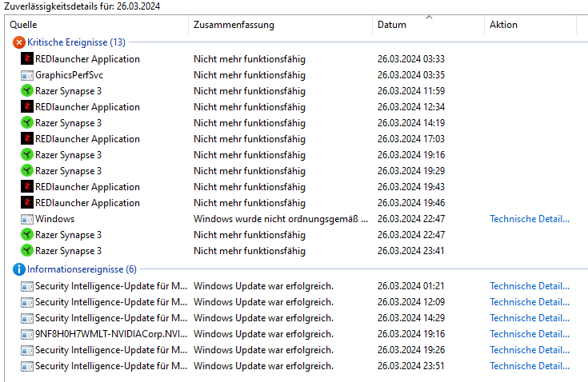
Task: Click Razer Synapse icon in 19:16 row
Action: [27, 155]
